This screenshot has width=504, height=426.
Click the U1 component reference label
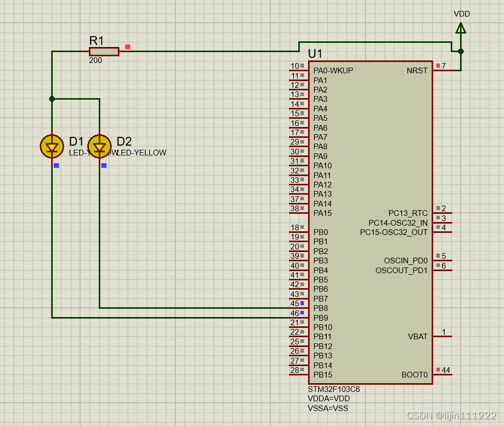[315, 54]
